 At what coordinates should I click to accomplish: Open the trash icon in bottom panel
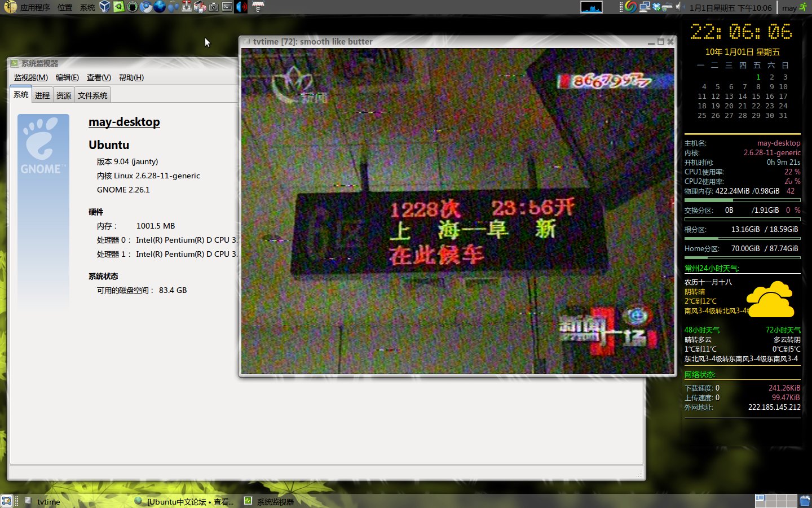tap(805, 501)
